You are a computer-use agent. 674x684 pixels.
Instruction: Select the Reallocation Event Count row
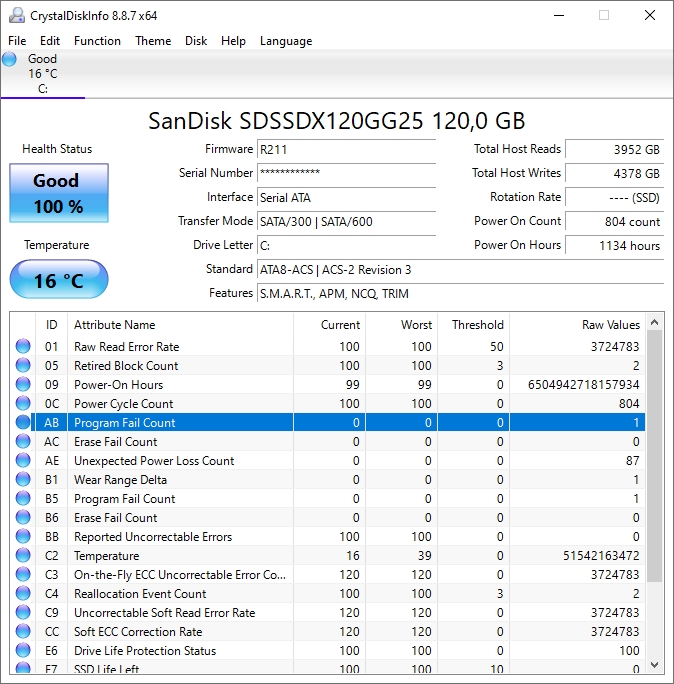(327, 593)
